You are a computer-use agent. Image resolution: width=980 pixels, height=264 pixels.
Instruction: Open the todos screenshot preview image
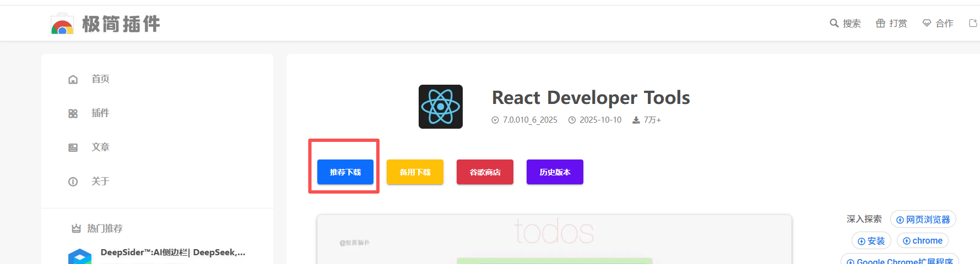(554, 240)
